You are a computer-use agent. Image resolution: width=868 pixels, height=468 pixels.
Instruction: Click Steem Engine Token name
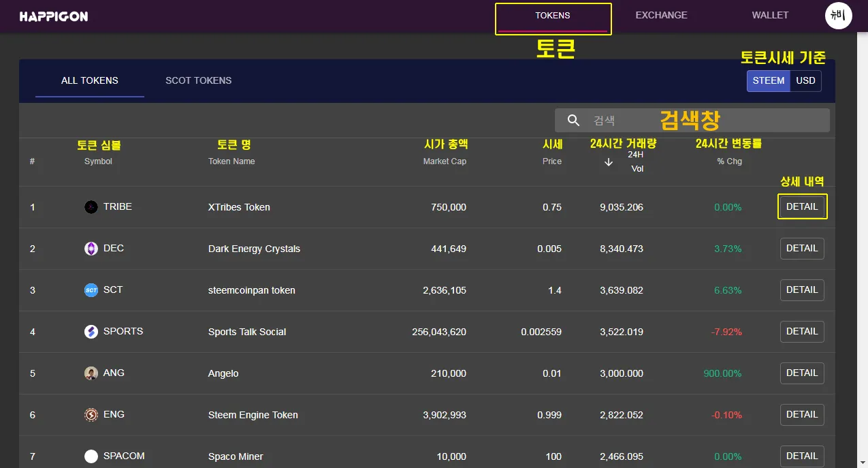click(253, 415)
